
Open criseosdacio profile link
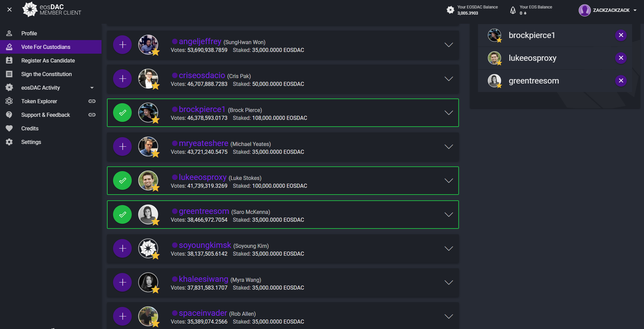click(x=202, y=75)
